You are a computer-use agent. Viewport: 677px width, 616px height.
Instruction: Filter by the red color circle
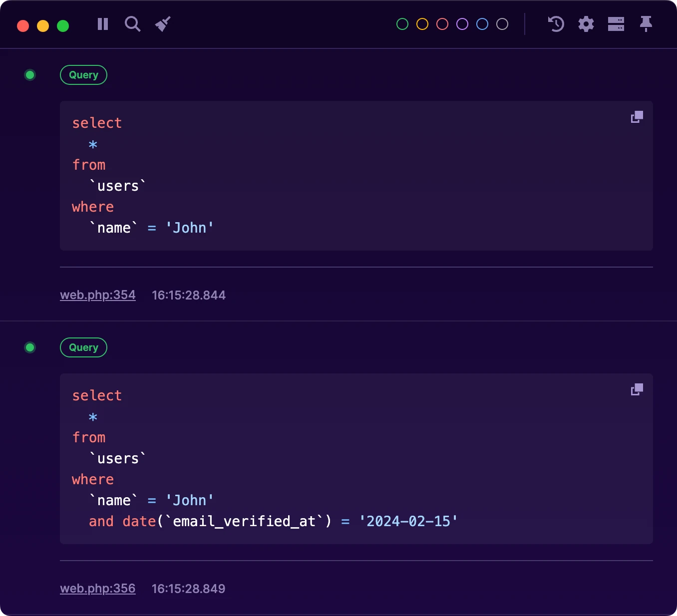(442, 24)
